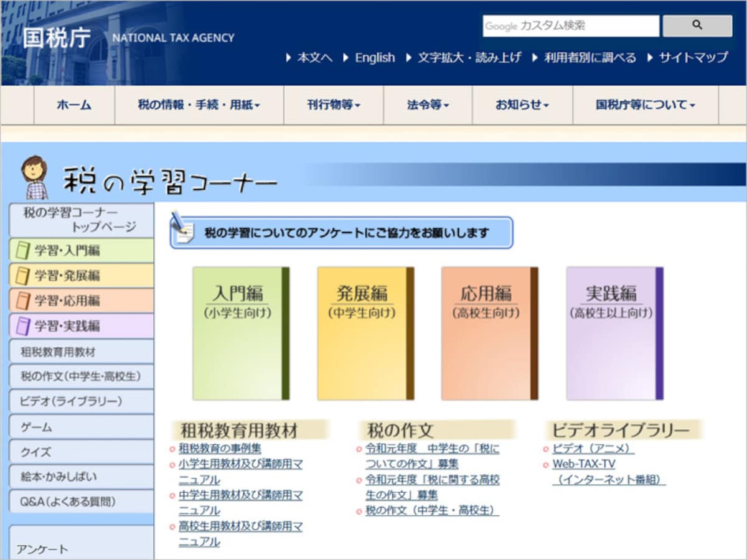Expand the お知らせ menu
The height and width of the screenshot is (560, 747).
click(522, 105)
